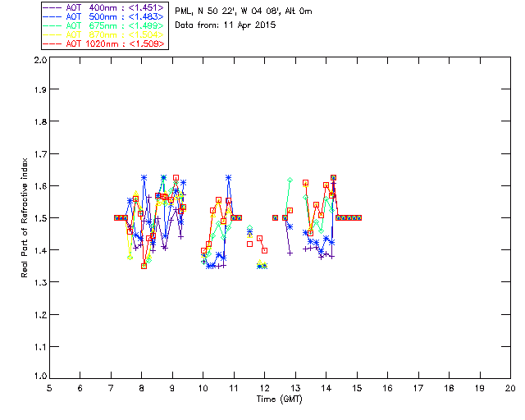Click the blue dashed line sample in legend
Viewport: 525px width, 420px height.
click(52, 16)
